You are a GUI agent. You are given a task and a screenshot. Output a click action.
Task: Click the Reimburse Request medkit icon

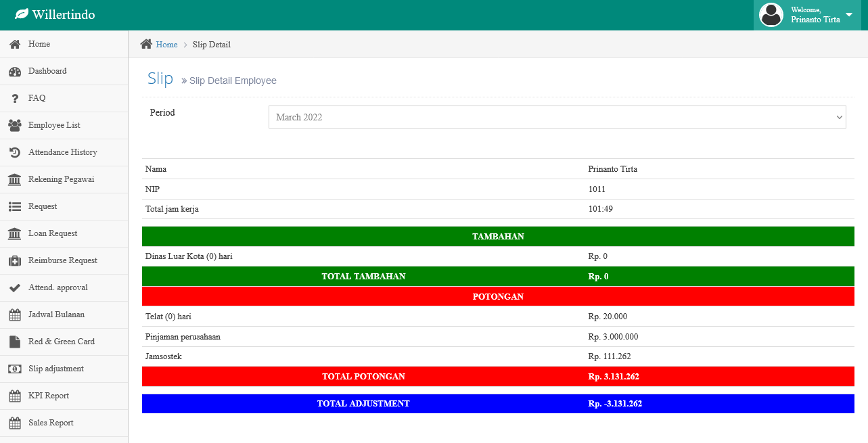[x=14, y=261]
